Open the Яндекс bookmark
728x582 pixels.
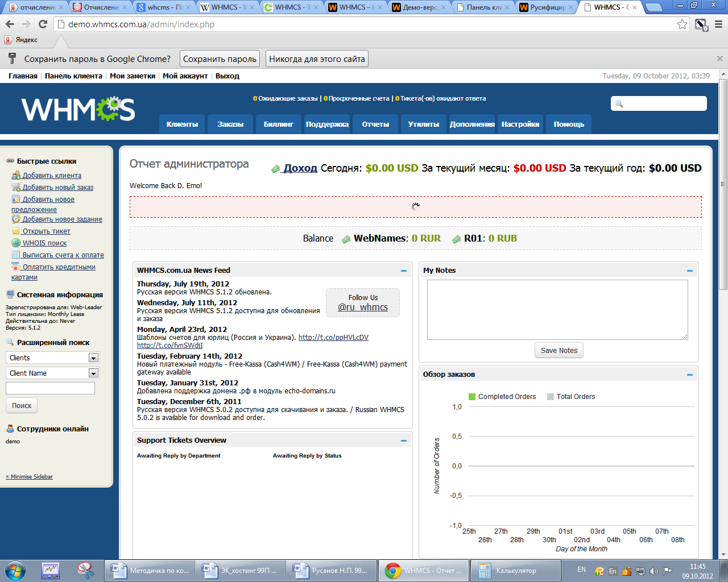click(21, 40)
